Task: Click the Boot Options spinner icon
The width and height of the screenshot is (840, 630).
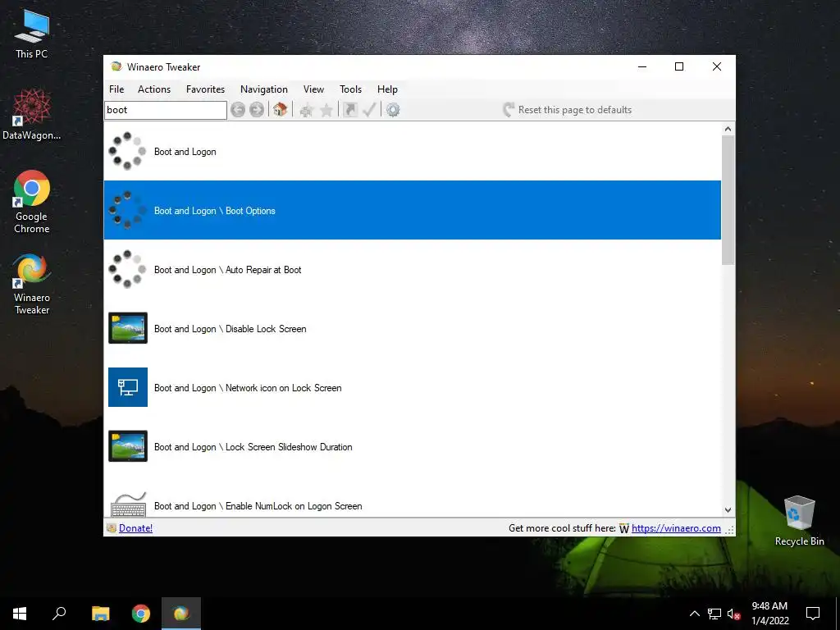Action: pos(127,210)
